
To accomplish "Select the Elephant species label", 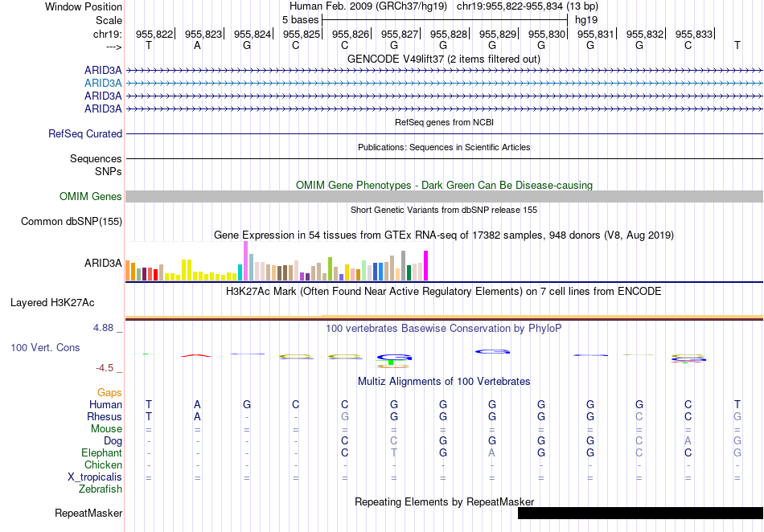I will pyautogui.click(x=102, y=453).
